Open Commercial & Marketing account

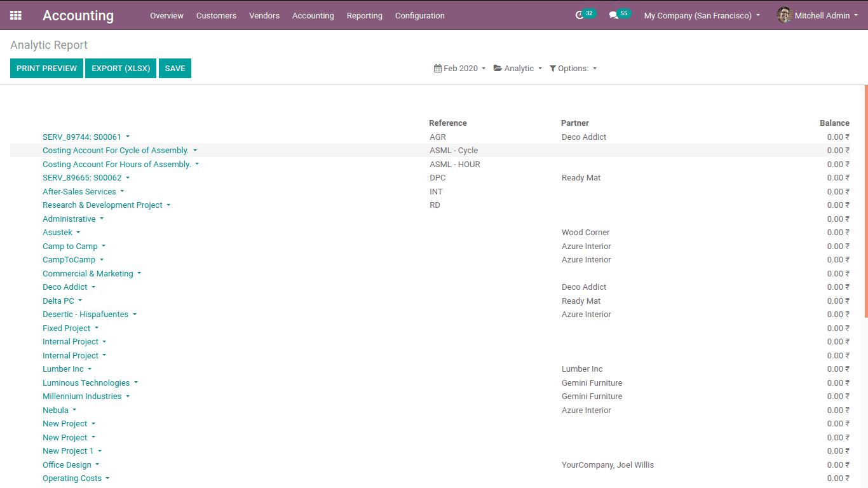pyautogui.click(x=88, y=274)
